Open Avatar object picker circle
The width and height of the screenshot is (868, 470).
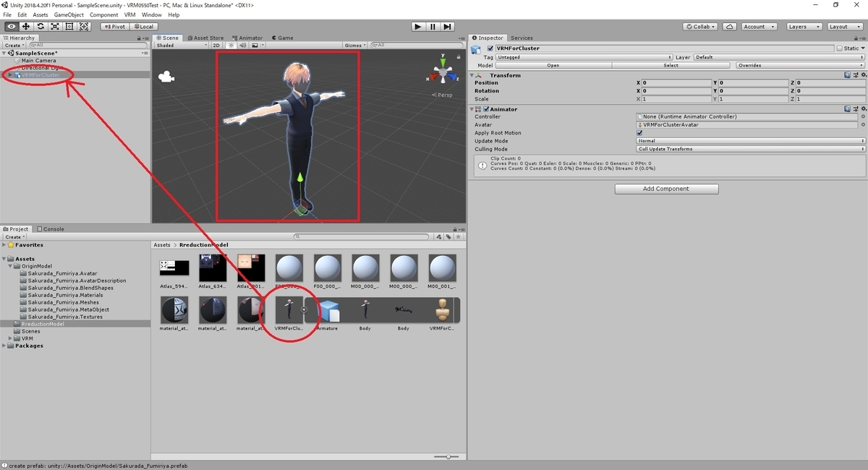click(x=862, y=124)
